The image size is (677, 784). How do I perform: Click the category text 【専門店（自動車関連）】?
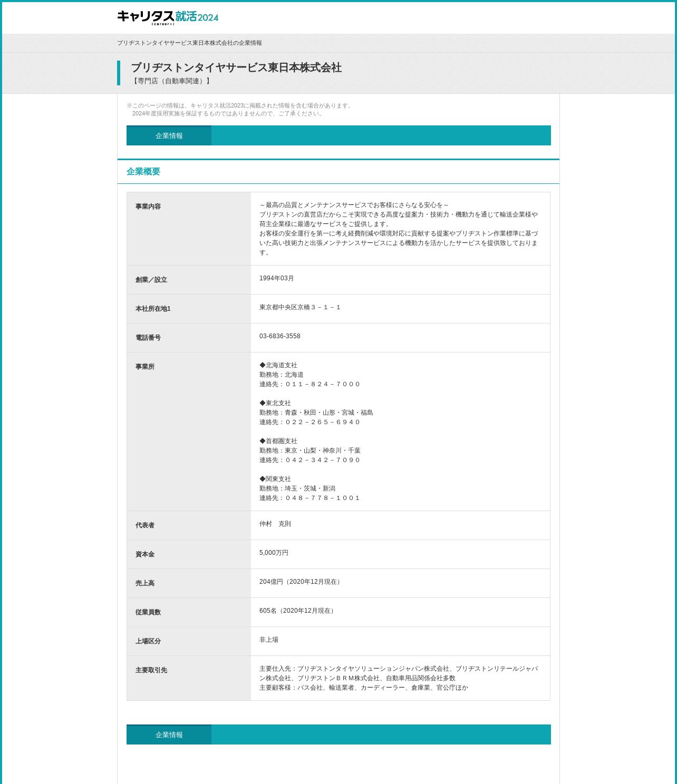tap(172, 81)
